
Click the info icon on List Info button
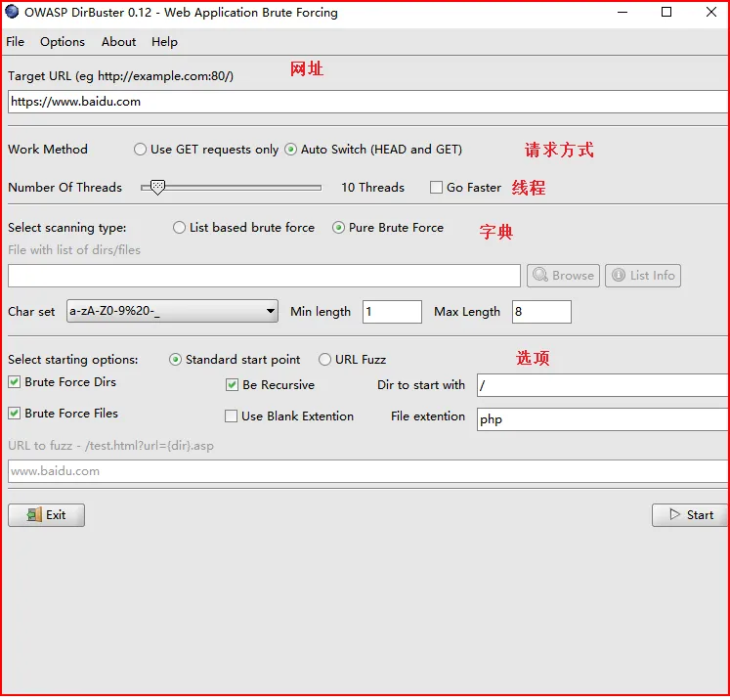[x=619, y=276]
